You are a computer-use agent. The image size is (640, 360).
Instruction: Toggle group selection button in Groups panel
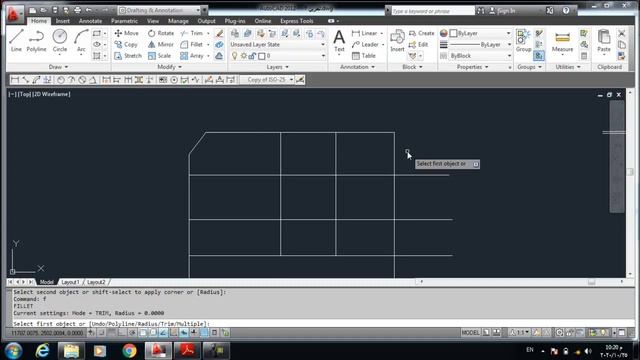tap(539, 56)
